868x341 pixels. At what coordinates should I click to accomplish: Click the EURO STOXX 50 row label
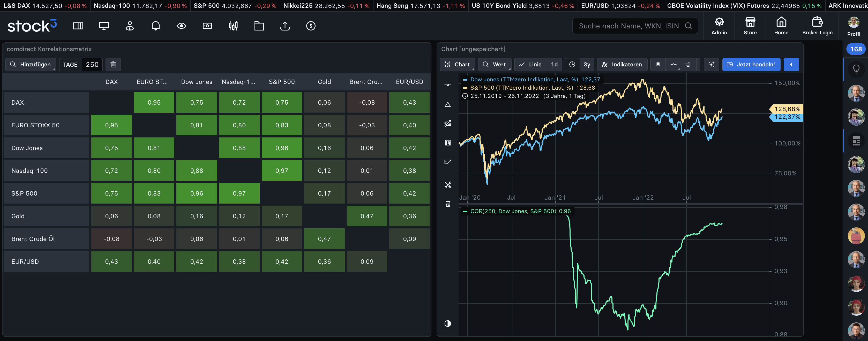point(46,125)
